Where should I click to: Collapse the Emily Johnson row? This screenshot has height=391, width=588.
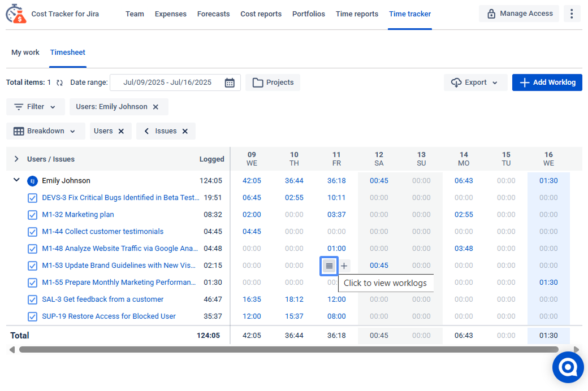click(x=16, y=181)
